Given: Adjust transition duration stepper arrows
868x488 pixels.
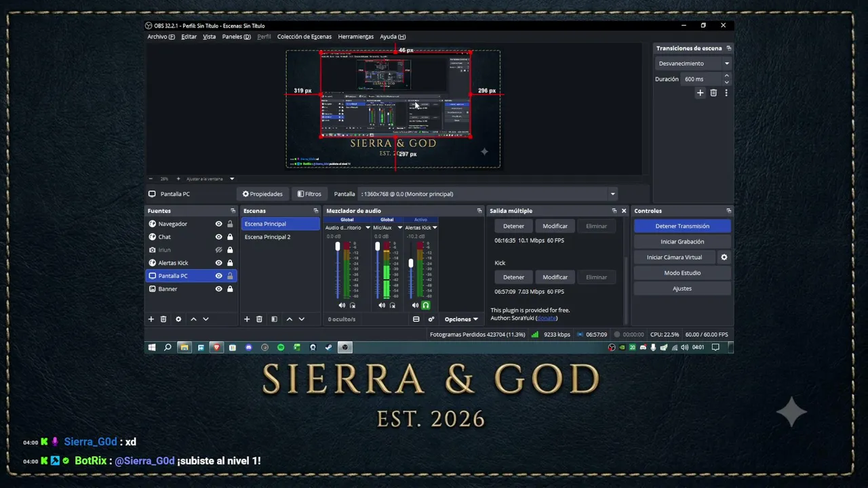Looking at the screenshot, I should [726, 79].
